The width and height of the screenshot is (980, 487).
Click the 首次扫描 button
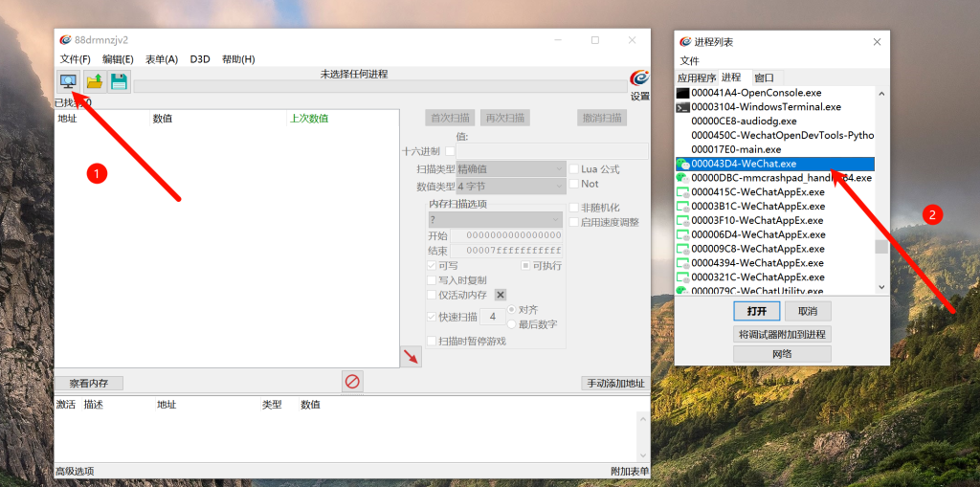point(450,118)
